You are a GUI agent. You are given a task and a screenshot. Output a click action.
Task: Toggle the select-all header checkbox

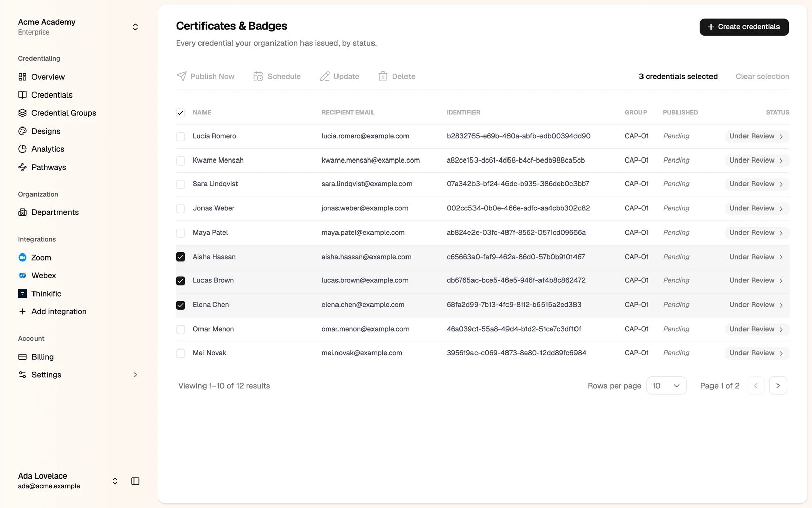(180, 113)
